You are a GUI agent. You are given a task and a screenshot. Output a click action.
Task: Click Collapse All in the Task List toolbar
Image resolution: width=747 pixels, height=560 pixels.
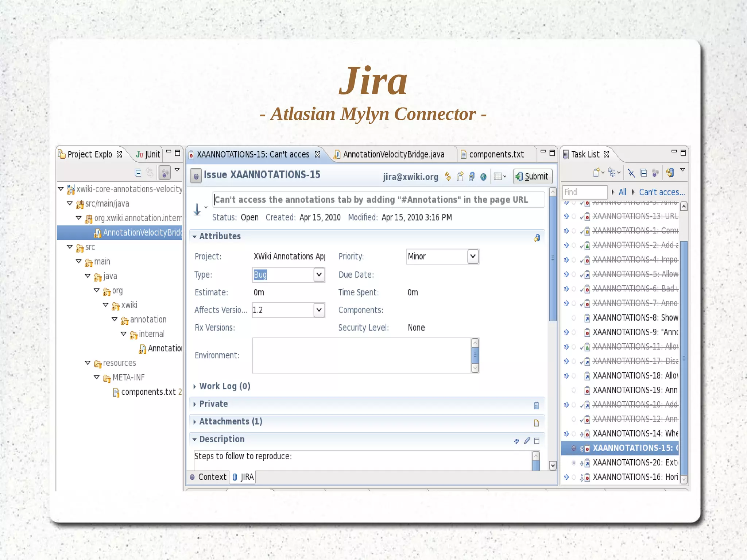click(x=644, y=173)
